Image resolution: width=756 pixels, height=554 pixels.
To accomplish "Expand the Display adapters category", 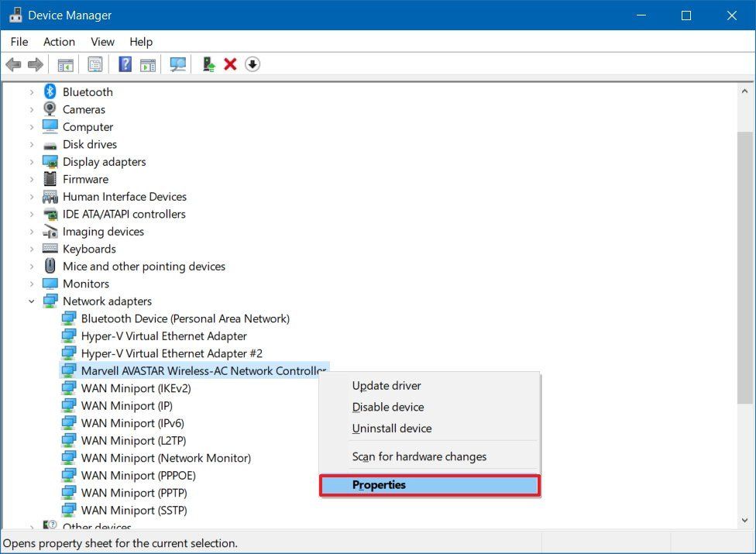I will [x=31, y=161].
